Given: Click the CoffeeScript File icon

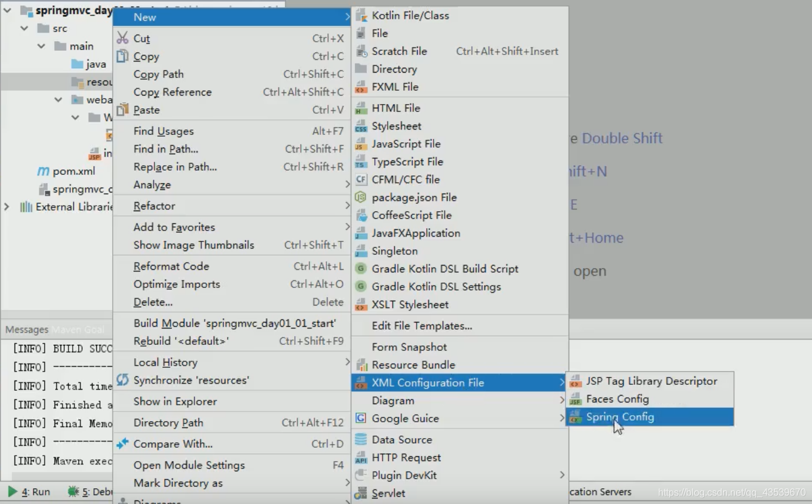Looking at the screenshot, I should [361, 215].
